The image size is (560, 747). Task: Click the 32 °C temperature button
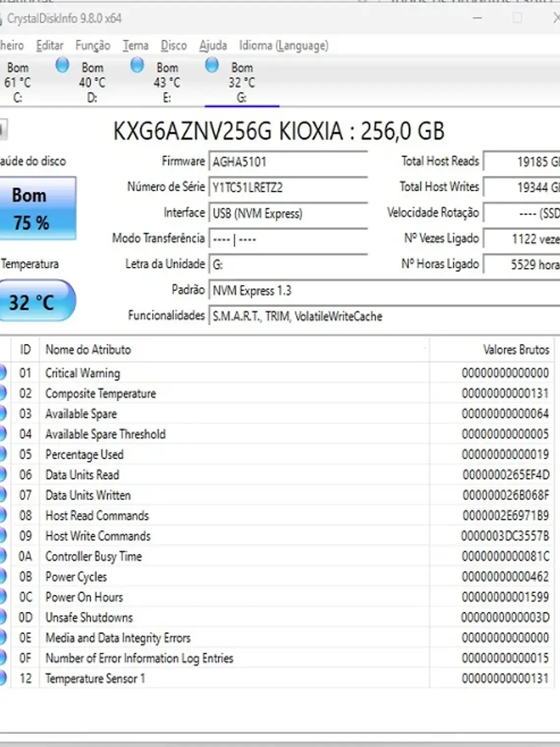point(37,301)
